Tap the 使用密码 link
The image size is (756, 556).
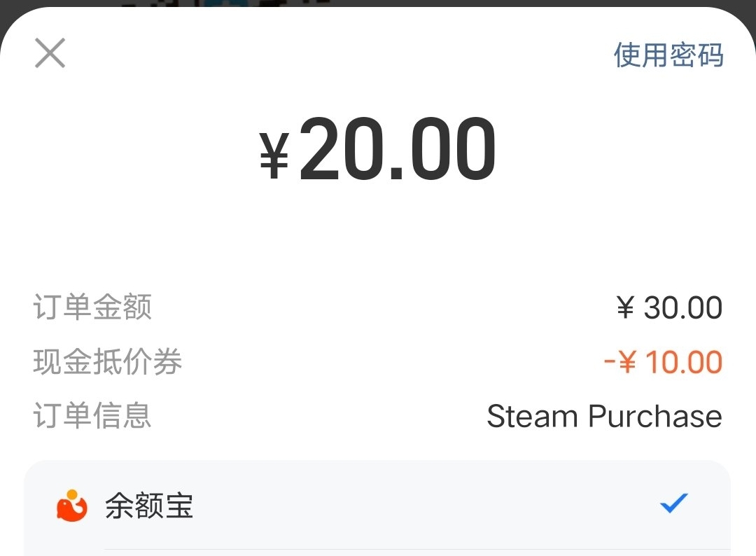pyautogui.click(x=668, y=55)
